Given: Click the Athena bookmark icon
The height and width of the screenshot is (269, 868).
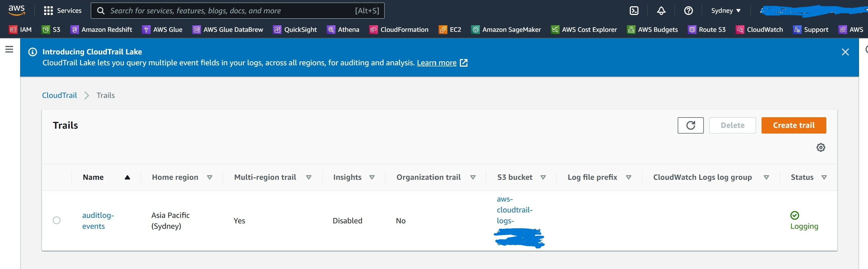Looking at the screenshot, I should (331, 30).
